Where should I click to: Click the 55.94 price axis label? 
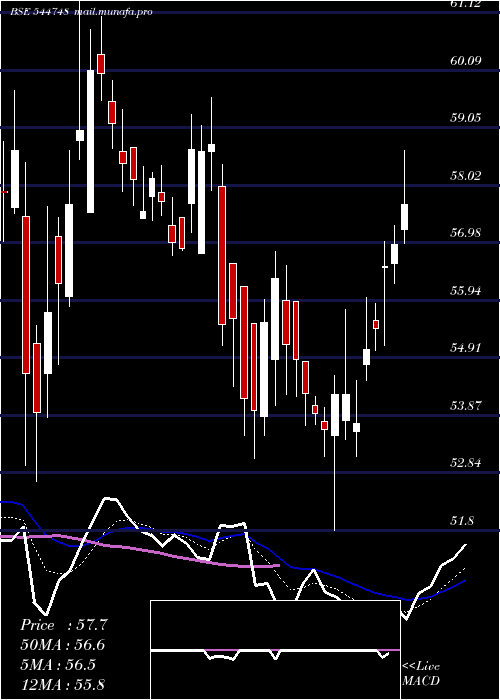[x=466, y=291]
